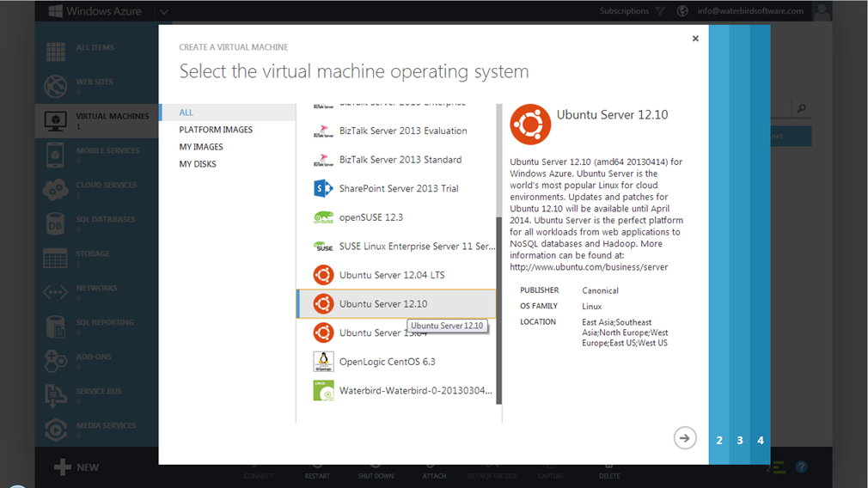Click the user avatar icon

click(x=822, y=11)
